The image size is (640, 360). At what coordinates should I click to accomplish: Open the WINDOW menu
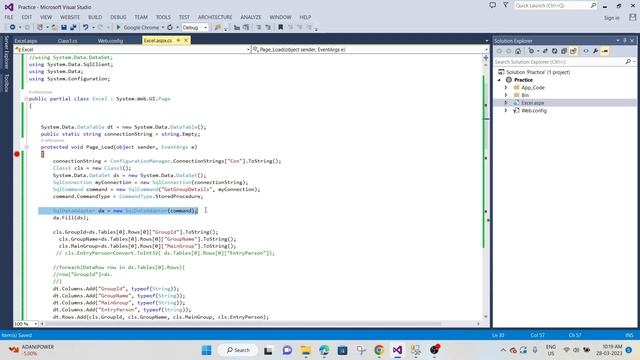pos(280,17)
